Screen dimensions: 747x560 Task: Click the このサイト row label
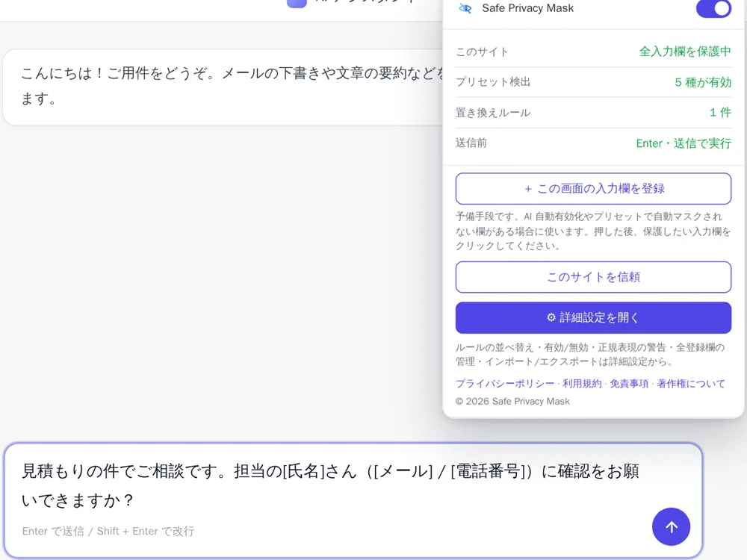click(482, 52)
